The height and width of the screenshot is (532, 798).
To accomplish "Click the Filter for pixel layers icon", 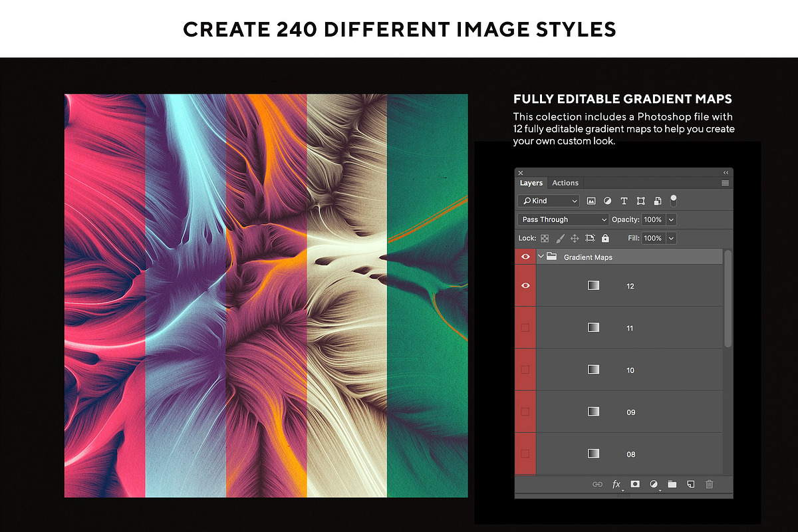I will pos(592,201).
